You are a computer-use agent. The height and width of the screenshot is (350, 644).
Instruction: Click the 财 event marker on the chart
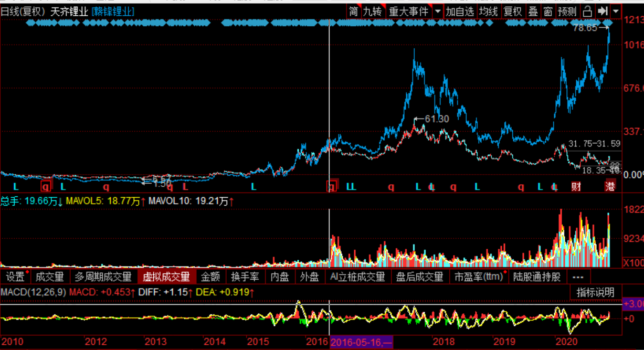click(576, 186)
